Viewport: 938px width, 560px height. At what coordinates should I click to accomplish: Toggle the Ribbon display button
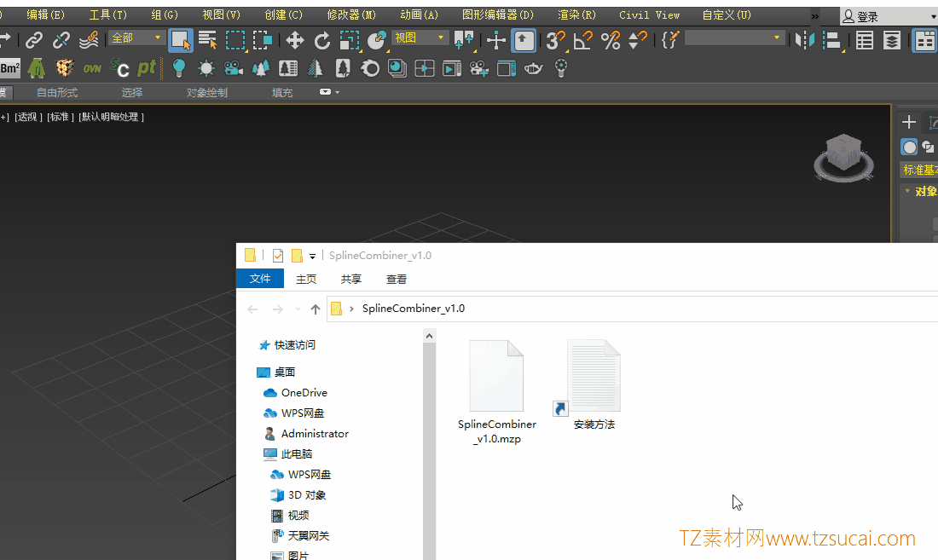(x=924, y=40)
